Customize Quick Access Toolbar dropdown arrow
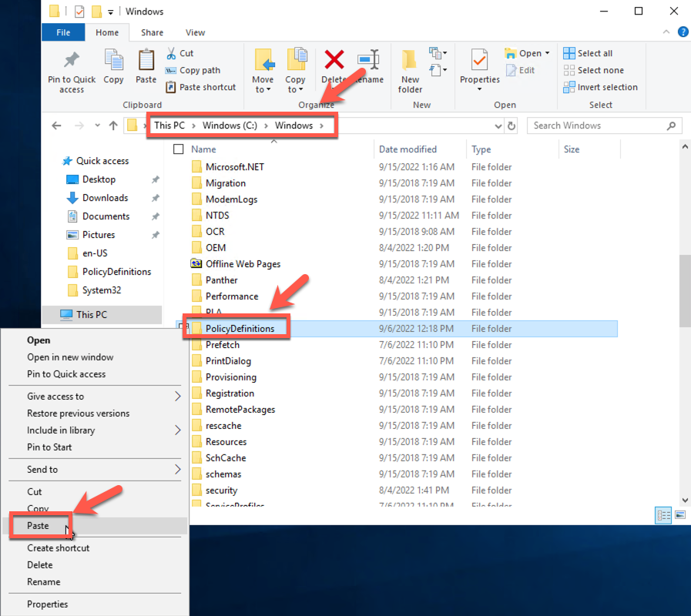Image resolution: width=691 pixels, height=616 pixels. [x=111, y=12]
